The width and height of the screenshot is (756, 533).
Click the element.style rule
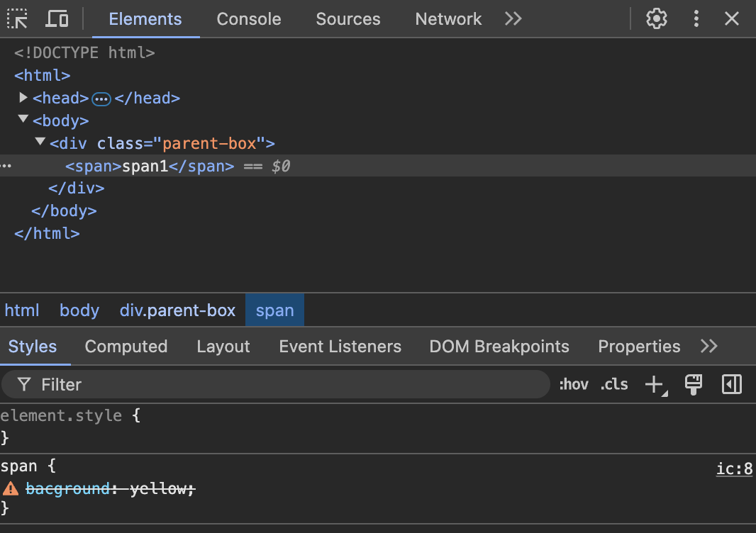tap(61, 415)
